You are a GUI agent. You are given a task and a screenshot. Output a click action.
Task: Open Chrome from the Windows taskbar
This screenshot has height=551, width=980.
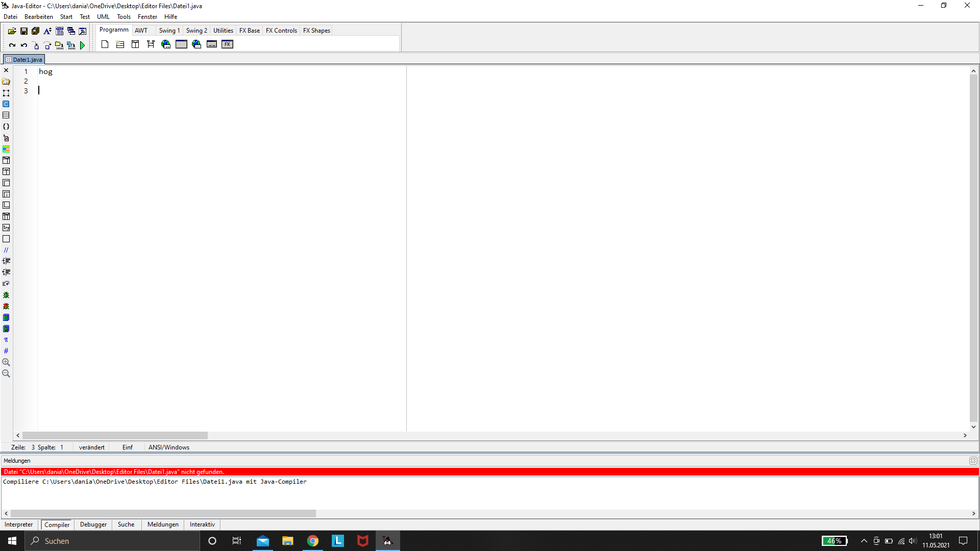[x=312, y=541]
